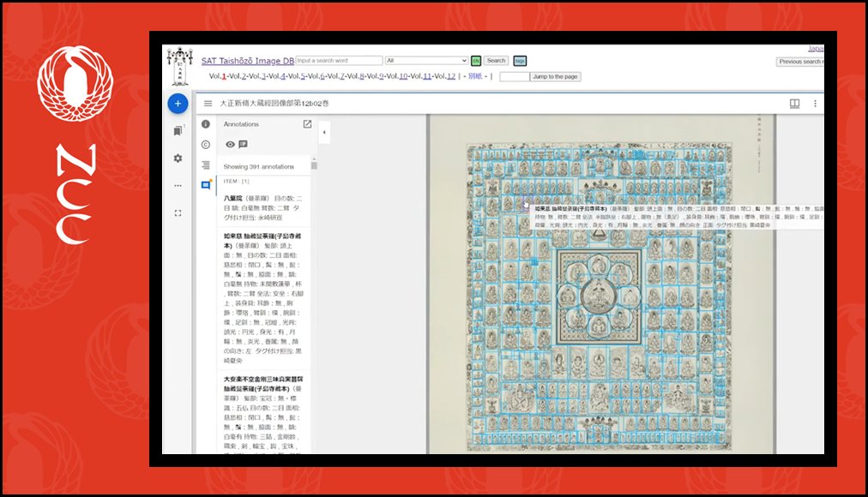The height and width of the screenshot is (497, 868).
Task: Toggle the blue tags button
Action: (520, 61)
